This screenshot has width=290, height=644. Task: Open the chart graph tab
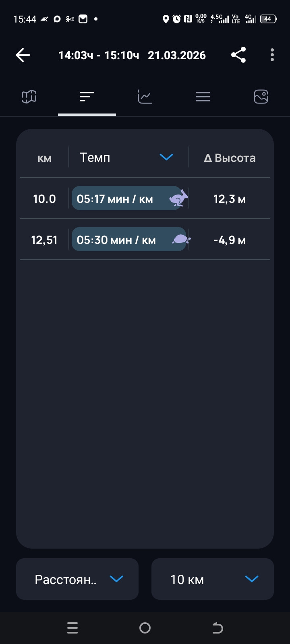145,97
